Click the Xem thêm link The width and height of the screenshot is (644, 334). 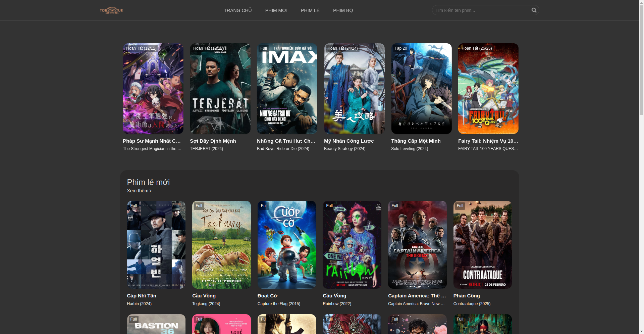coord(139,191)
